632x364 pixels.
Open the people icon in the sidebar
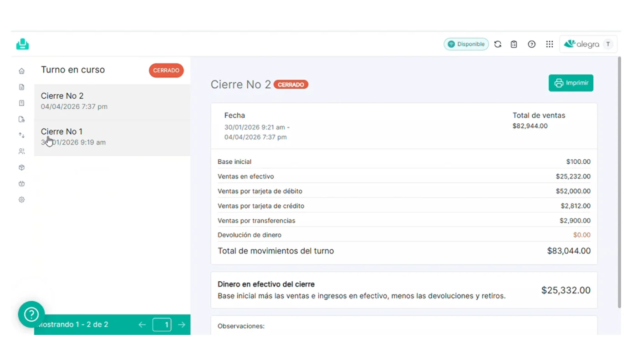tap(21, 152)
